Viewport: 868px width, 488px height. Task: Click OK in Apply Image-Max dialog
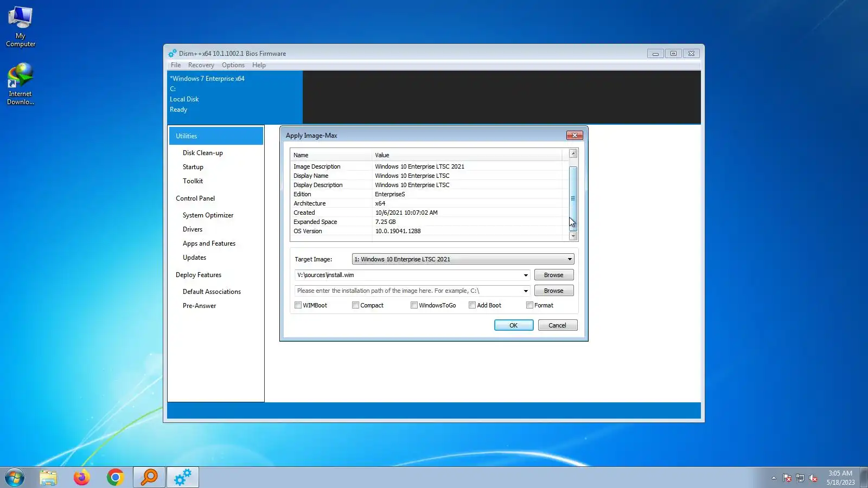(x=514, y=325)
